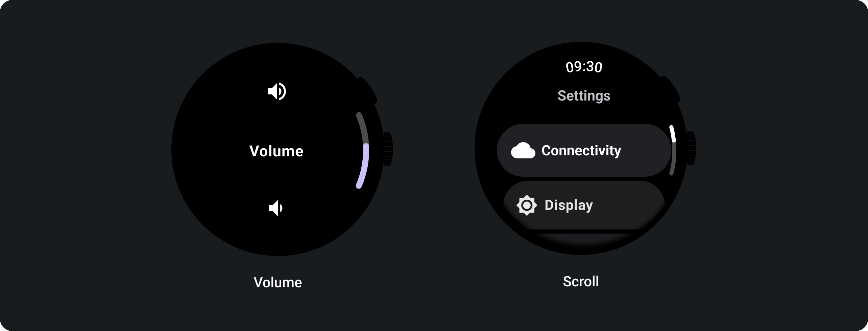Screen dimensions: 868x331
Task: Click the Volume caption below the left watch
Action: (x=278, y=283)
